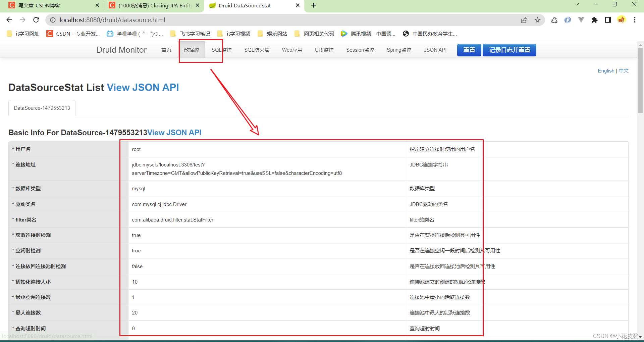Bookmark this page with the star icon
The width and height of the screenshot is (644, 342).
pos(537,20)
